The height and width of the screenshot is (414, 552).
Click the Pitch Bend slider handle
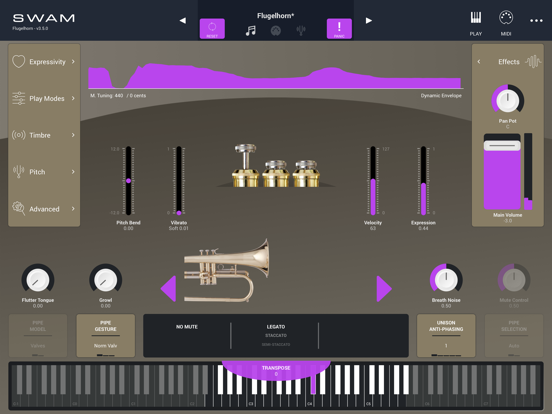click(x=128, y=181)
